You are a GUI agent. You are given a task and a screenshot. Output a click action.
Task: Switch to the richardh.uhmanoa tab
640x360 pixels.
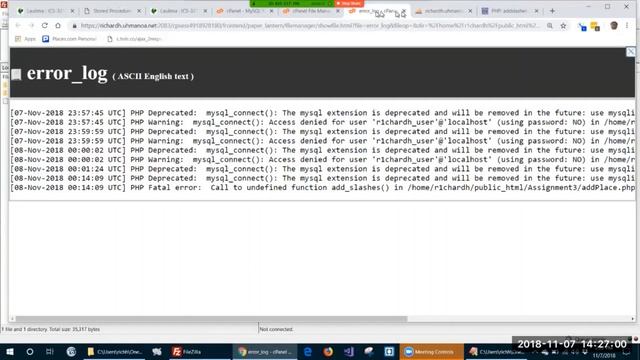tap(443, 11)
